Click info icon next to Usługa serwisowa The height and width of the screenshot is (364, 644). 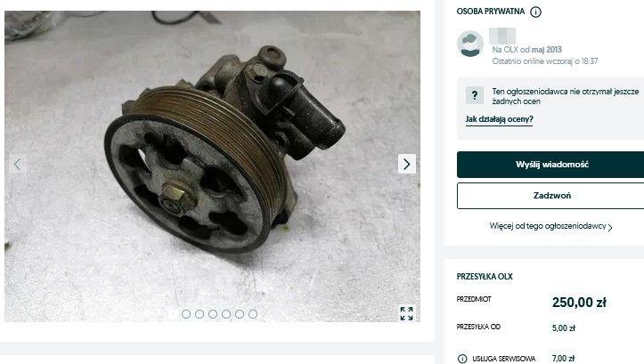[x=462, y=359]
